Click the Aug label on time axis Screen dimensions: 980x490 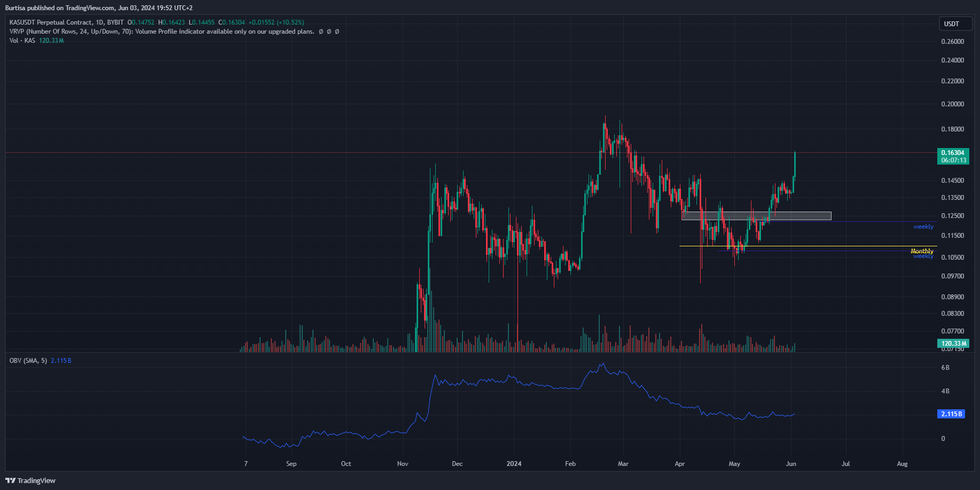tap(902, 464)
